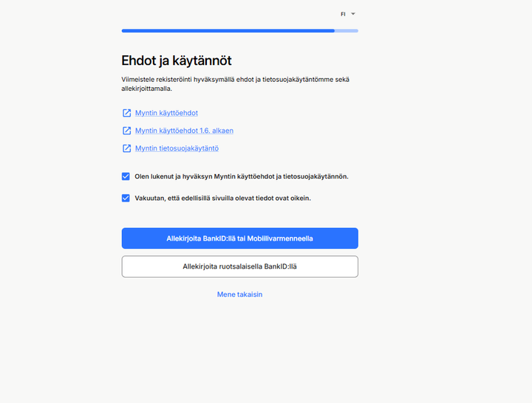Open Myntin käyttöehdot 1.6. alkaen link
This screenshot has width=532, height=403.
coord(184,131)
